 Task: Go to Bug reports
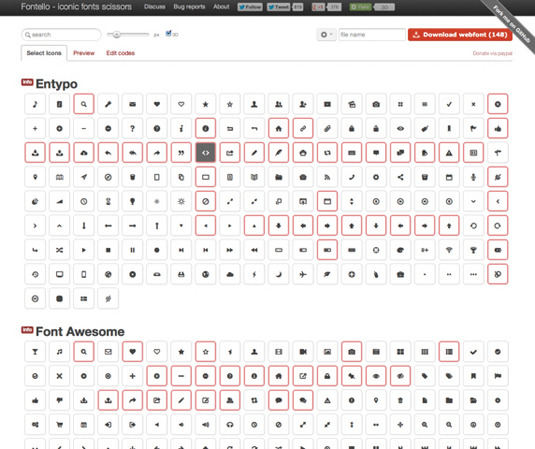[x=189, y=6]
